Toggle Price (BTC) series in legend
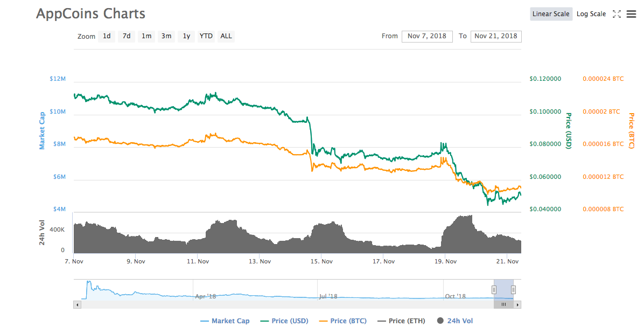This screenshot has width=644, height=327. (343, 321)
